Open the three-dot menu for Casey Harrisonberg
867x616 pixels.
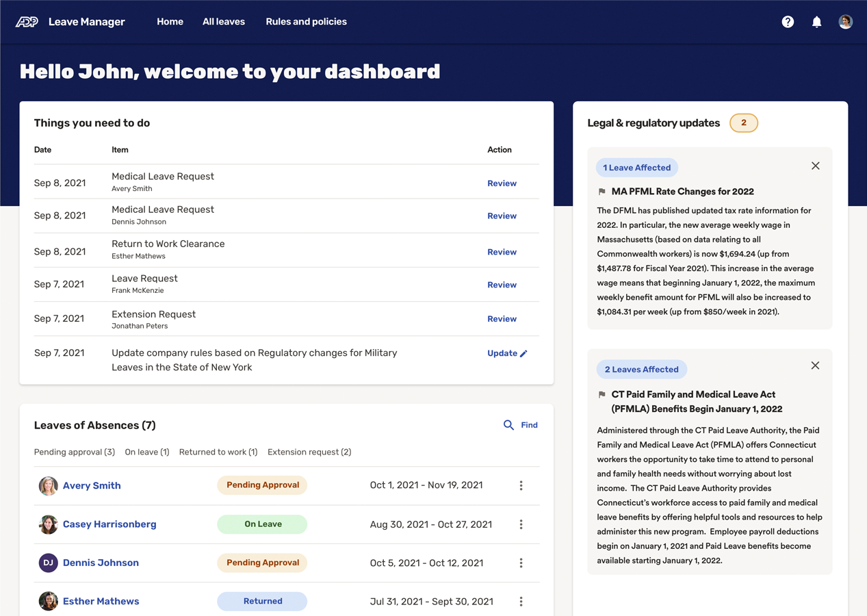point(521,524)
